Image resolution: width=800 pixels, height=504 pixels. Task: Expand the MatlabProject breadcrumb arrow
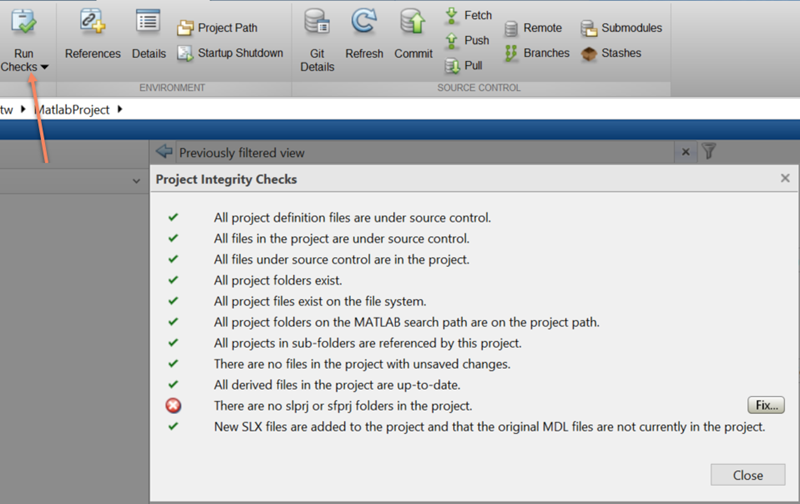120,109
